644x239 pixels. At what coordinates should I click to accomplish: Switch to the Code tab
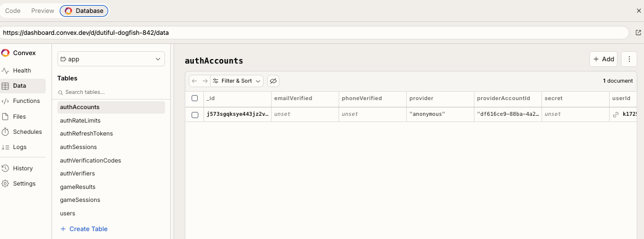(13, 11)
